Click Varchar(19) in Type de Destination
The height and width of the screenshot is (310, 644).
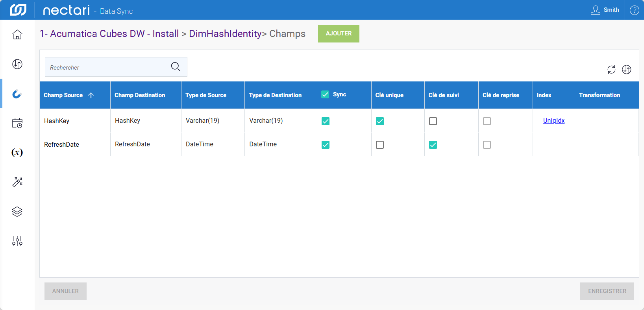[x=266, y=120]
